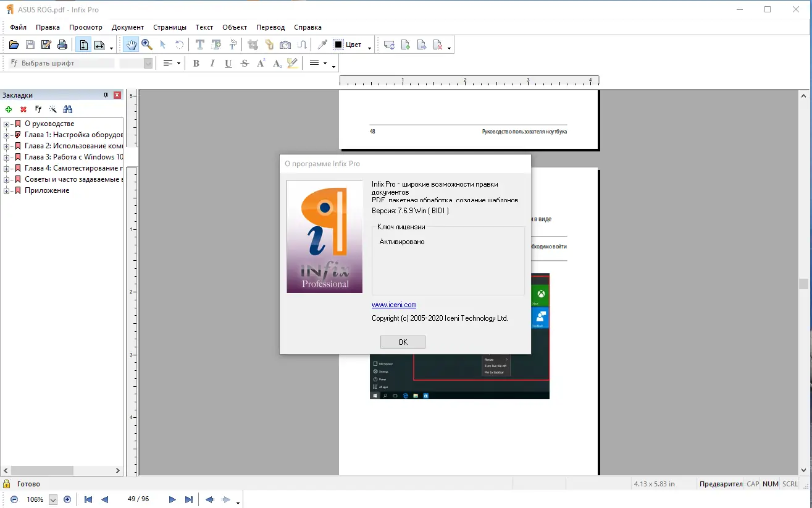The width and height of the screenshot is (812, 508).
Task: Click the Print icon in toolbar
Action: [62, 44]
